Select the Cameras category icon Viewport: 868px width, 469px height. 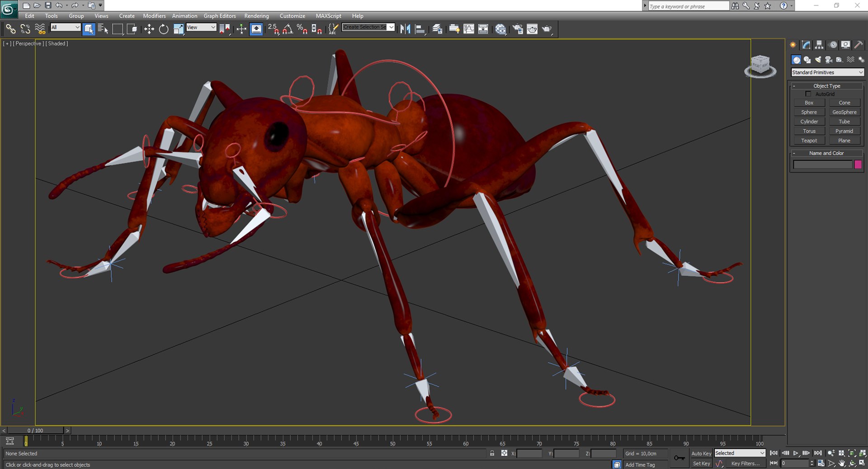point(829,60)
